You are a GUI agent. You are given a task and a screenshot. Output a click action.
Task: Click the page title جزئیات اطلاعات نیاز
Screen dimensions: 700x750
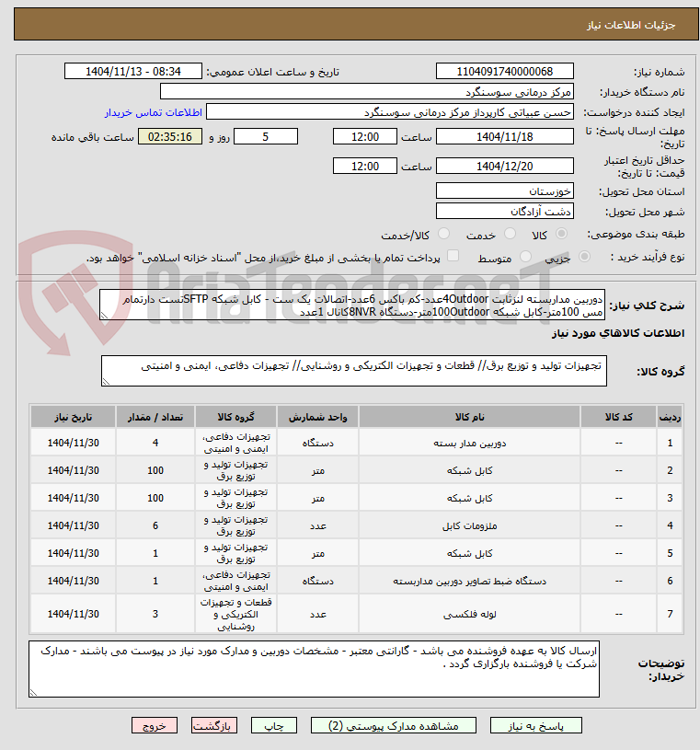tap(631, 25)
